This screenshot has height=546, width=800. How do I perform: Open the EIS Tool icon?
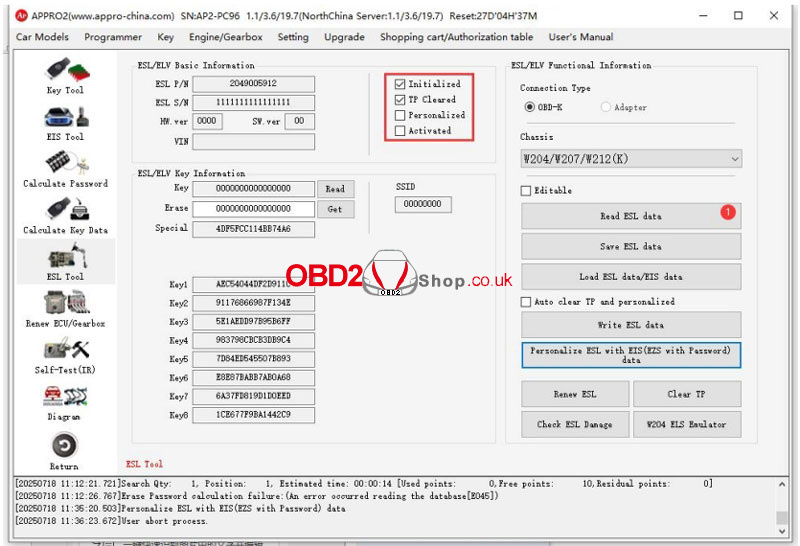[x=65, y=123]
